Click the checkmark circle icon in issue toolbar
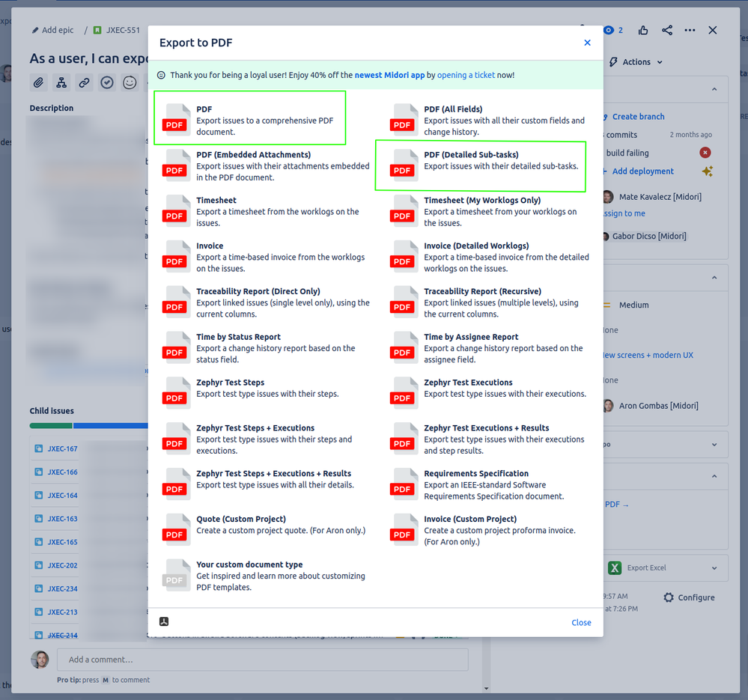Viewport: 748px width, 700px height. pos(107,83)
